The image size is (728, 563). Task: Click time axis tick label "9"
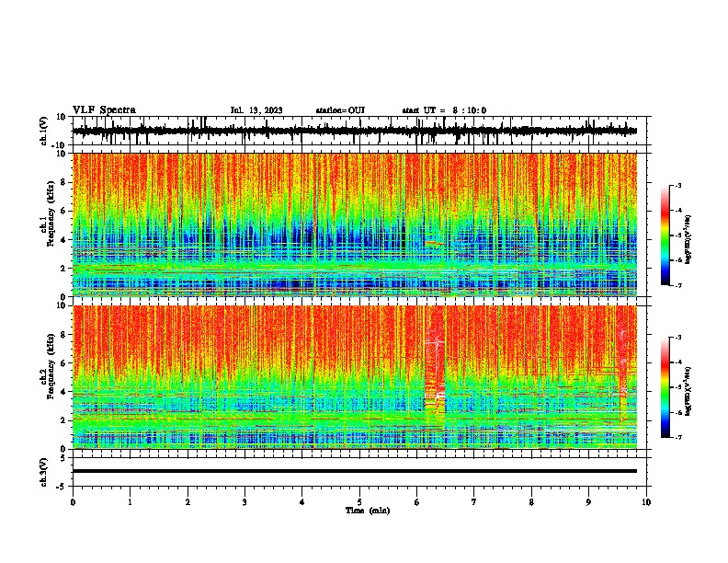(588, 502)
